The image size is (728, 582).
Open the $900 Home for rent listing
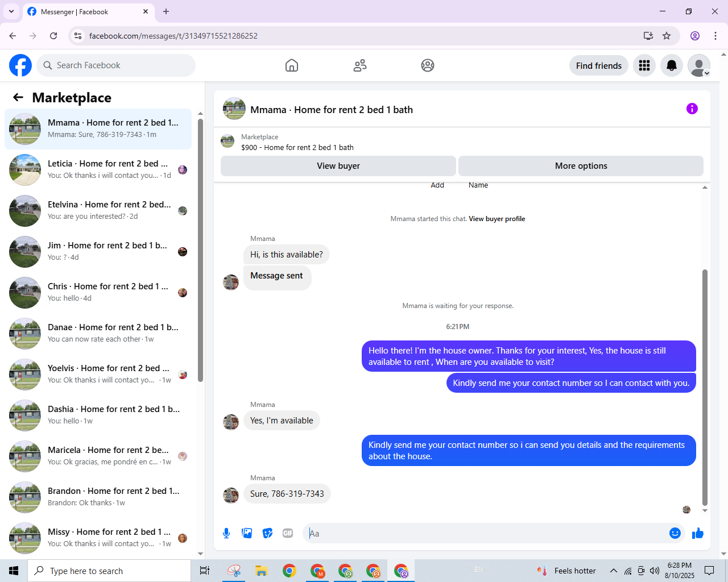click(x=297, y=147)
